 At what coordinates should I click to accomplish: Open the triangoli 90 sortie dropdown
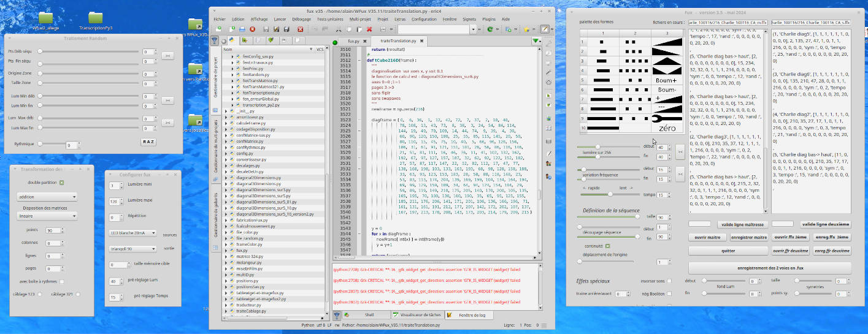click(x=133, y=249)
